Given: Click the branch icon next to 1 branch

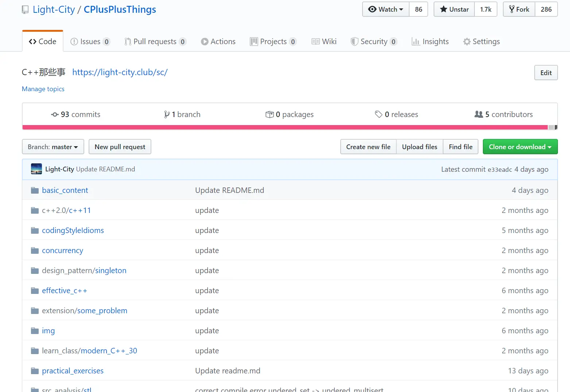Looking at the screenshot, I should coord(167,115).
